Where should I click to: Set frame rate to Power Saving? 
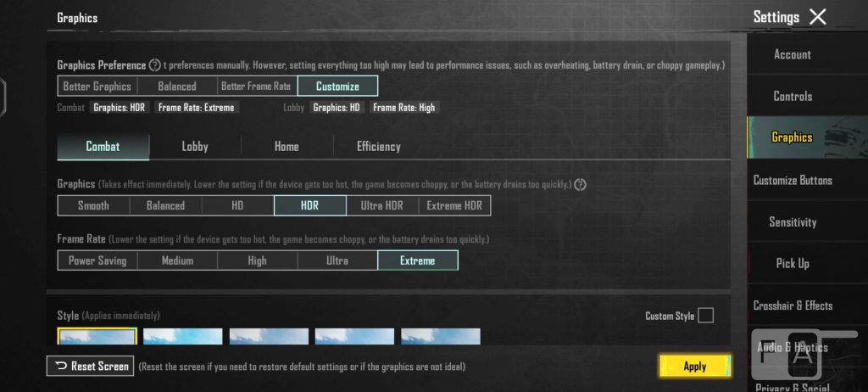[97, 260]
